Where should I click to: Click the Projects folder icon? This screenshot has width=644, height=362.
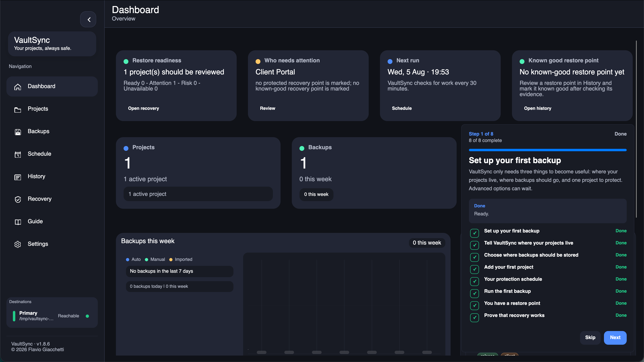click(18, 110)
